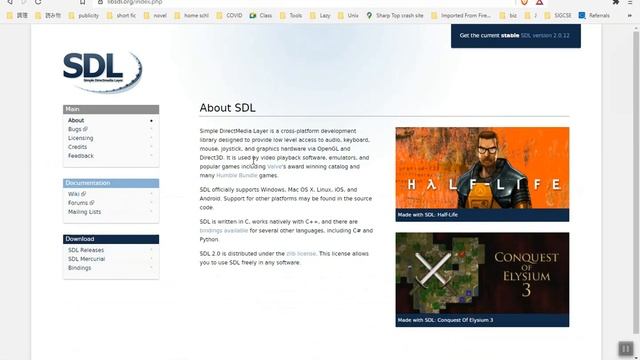The width and height of the screenshot is (640, 360).
Task: Open the 'publicity' bookmark folder
Action: click(x=84, y=16)
